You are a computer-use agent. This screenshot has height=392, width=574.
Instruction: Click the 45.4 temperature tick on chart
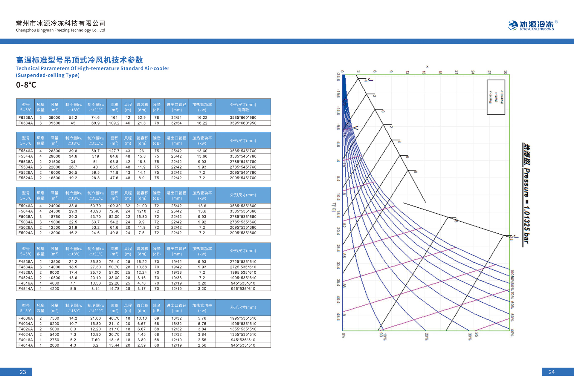pos(338,317)
